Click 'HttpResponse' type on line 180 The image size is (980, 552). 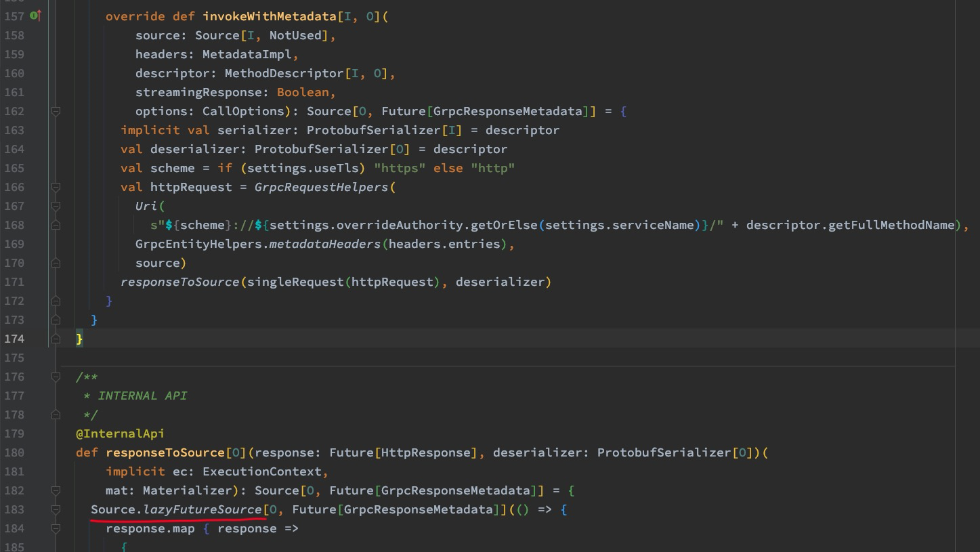pyautogui.click(x=426, y=452)
